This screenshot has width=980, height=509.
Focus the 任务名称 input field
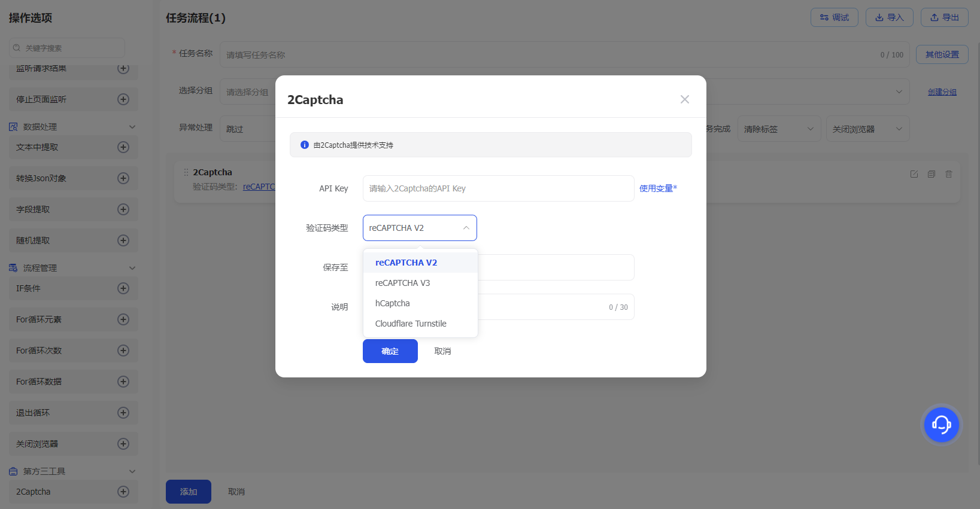tap(565, 54)
